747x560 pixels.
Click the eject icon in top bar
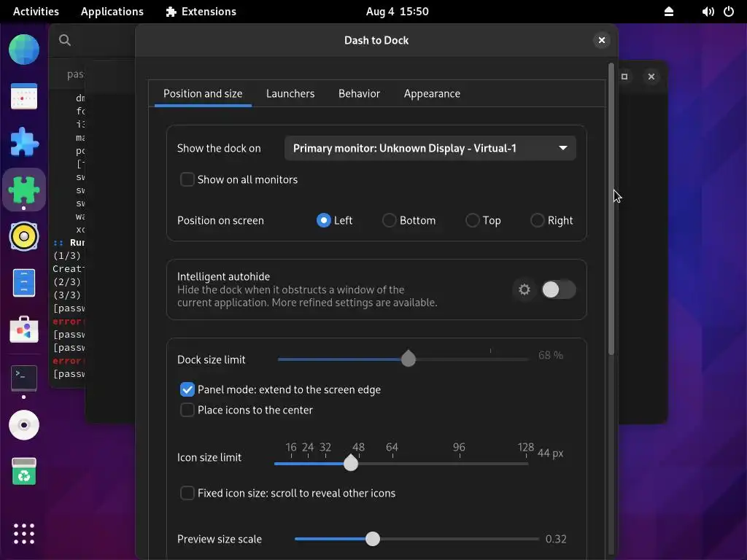(x=669, y=12)
